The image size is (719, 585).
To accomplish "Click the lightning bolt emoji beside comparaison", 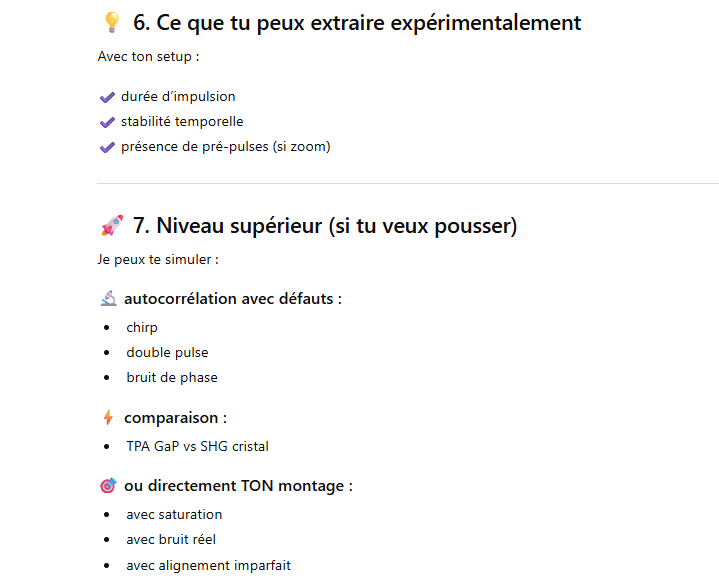I will click(108, 417).
